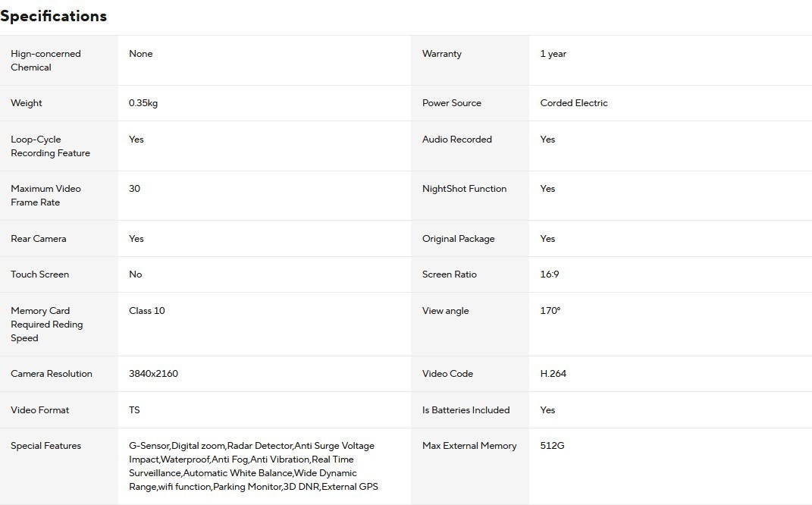Select the Weight value 0.35kg
Viewport: 812px width, 505px height.
tap(143, 103)
